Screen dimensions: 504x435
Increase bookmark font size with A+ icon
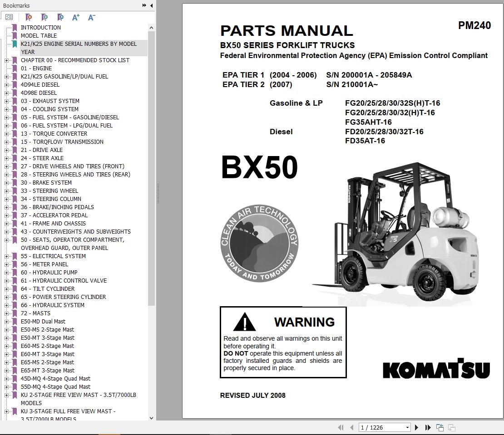[x=75, y=17]
